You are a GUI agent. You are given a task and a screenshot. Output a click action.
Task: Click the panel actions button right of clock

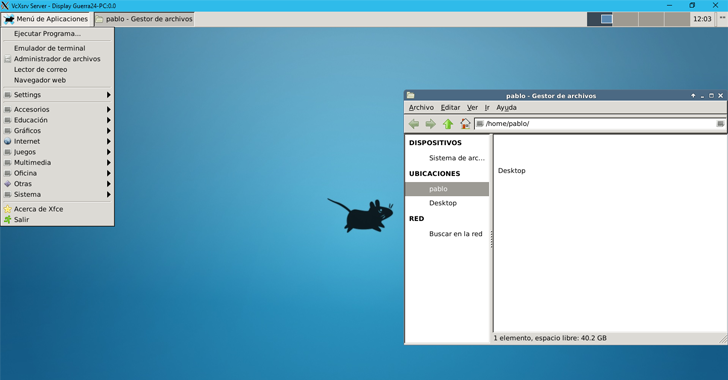pyautogui.click(x=722, y=19)
